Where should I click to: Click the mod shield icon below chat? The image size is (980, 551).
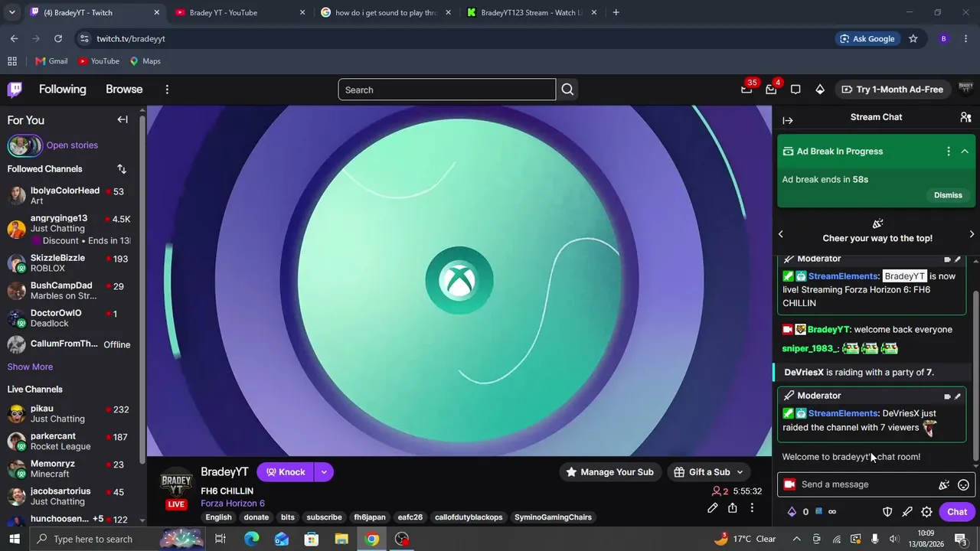coord(888,512)
